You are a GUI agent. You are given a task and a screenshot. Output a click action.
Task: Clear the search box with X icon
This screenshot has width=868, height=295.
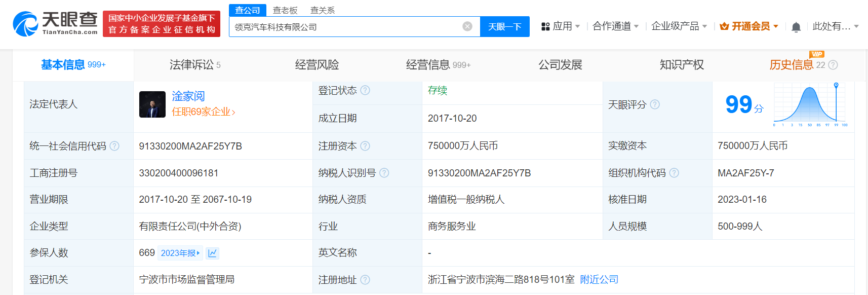tap(467, 26)
